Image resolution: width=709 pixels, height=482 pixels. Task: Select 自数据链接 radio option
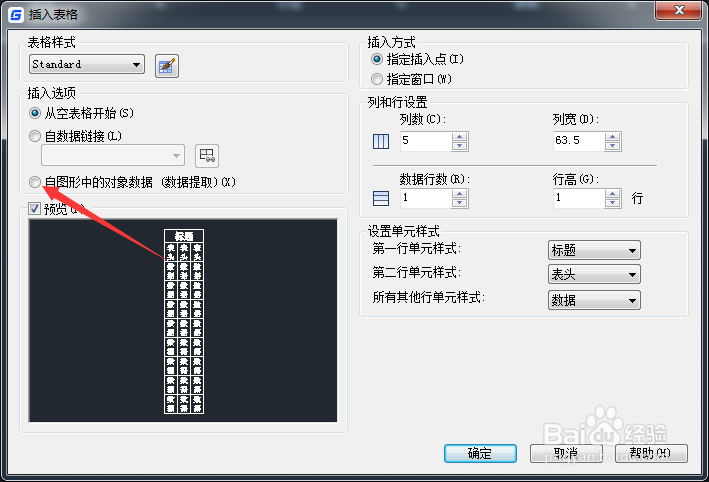pyautogui.click(x=35, y=136)
